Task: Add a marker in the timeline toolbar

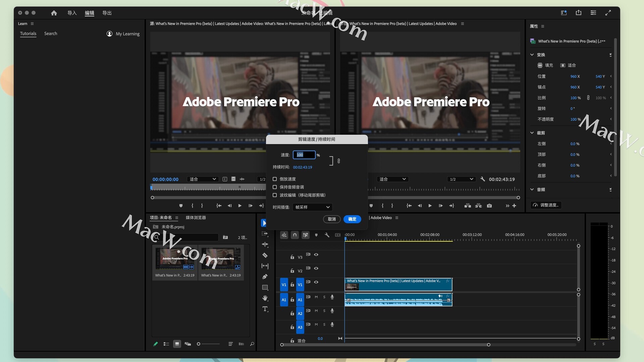Action: click(x=316, y=235)
